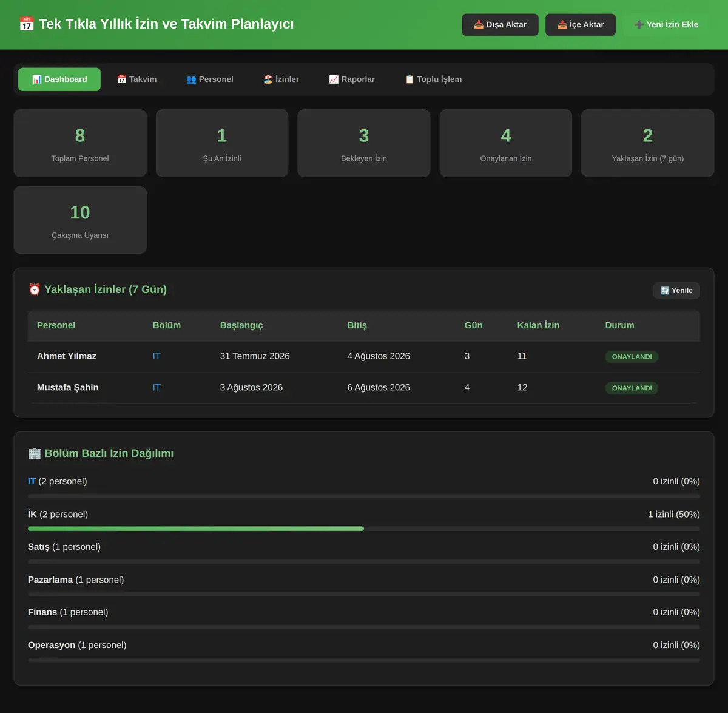This screenshot has height=713, width=728.
Task: Click the IT link in Mustafa Şahin's row
Action: coord(157,387)
